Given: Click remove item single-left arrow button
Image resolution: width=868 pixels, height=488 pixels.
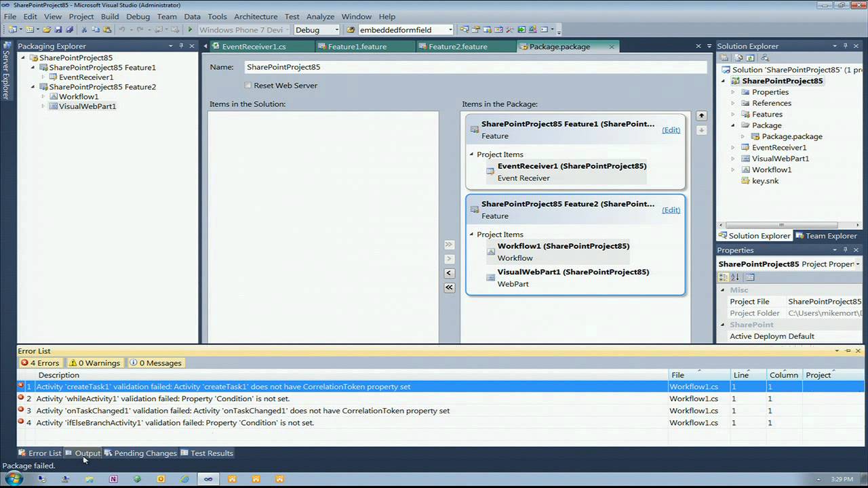Looking at the screenshot, I should 449,273.
